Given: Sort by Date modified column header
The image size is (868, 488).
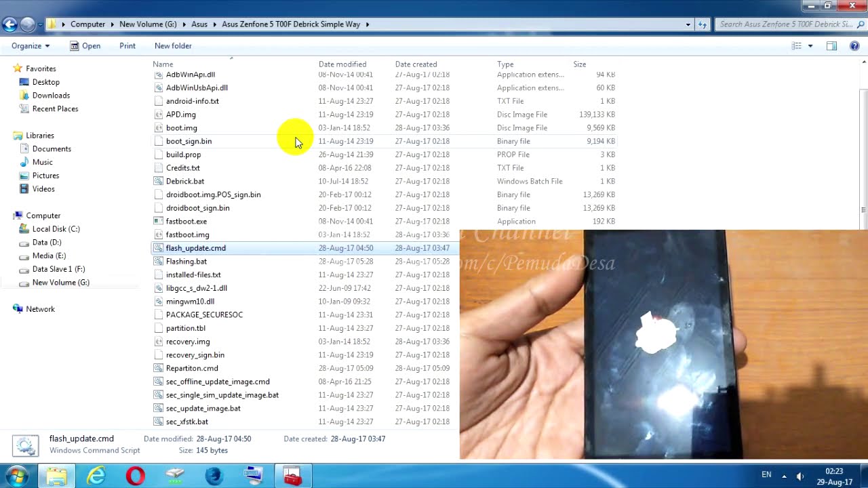Looking at the screenshot, I should pyautogui.click(x=342, y=64).
